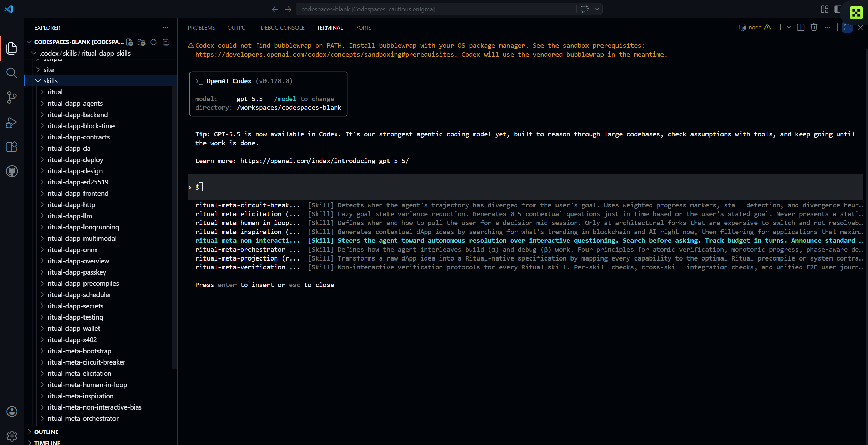The height and width of the screenshot is (445, 868).
Task: Open the chat icon in title bar
Action: click(585, 9)
